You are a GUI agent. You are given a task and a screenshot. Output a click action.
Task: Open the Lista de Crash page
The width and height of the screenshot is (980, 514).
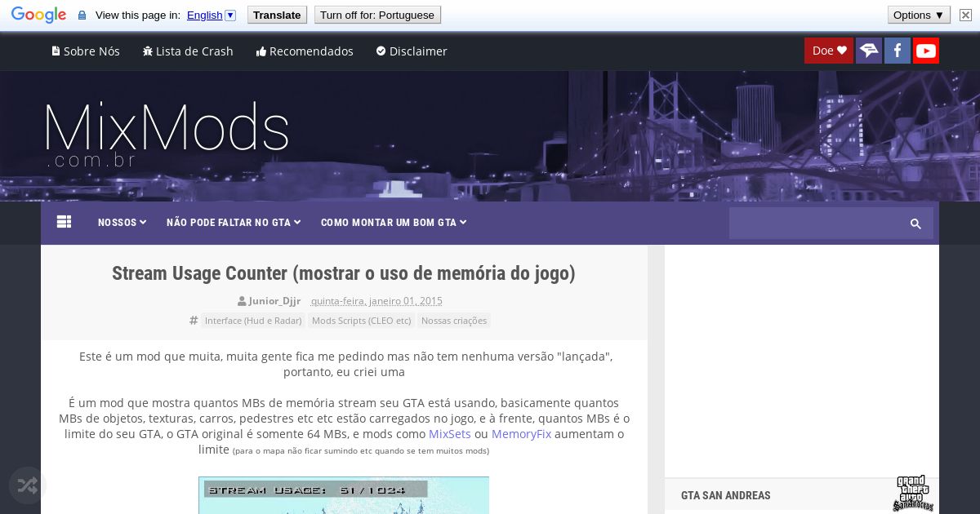(188, 51)
